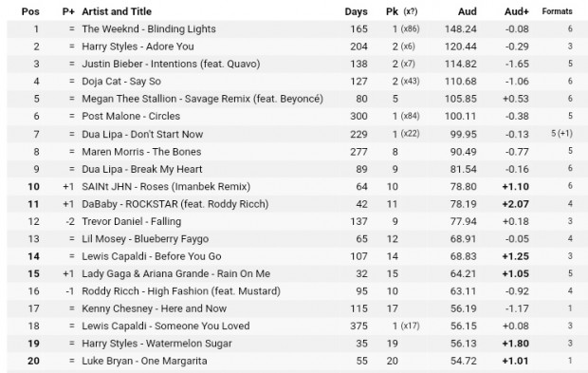This screenshot has width=588, height=373.
Task: Open Harry Styles - Adore You entry
Action: tap(138, 47)
